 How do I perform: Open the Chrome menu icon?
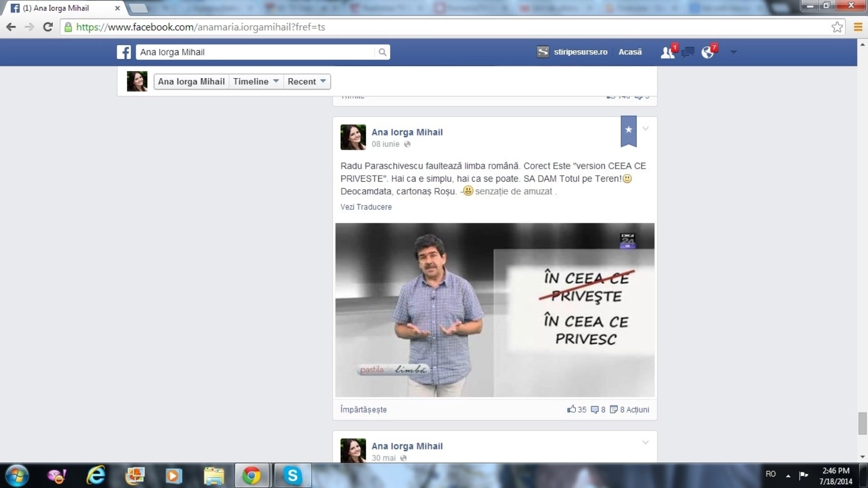point(858,27)
